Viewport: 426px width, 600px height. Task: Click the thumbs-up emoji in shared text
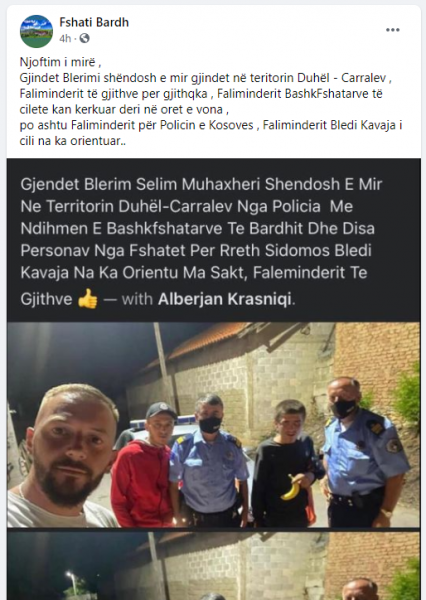(88, 299)
